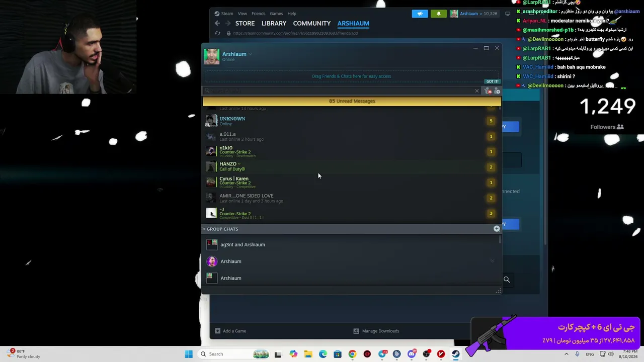The height and width of the screenshot is (362, 644).
Task: Open the ag3nt and Arshiaum group chat
Action: pyautogui.click(x=351, y=244)
